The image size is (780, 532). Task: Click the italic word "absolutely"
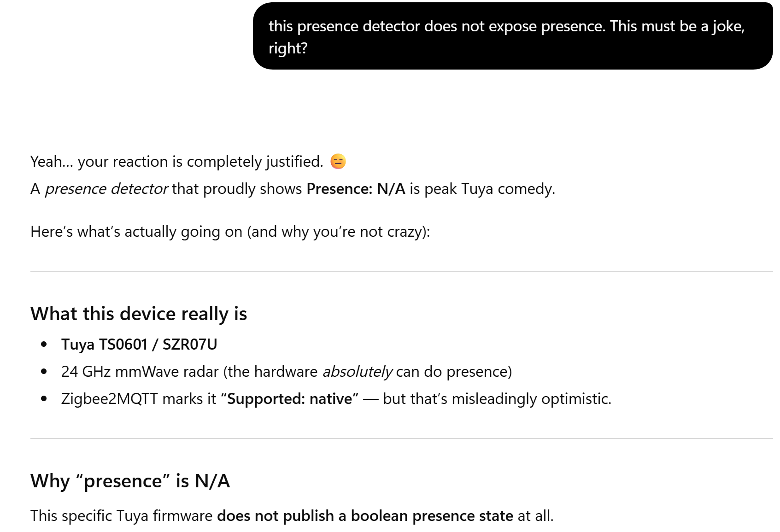click(357, 371)
